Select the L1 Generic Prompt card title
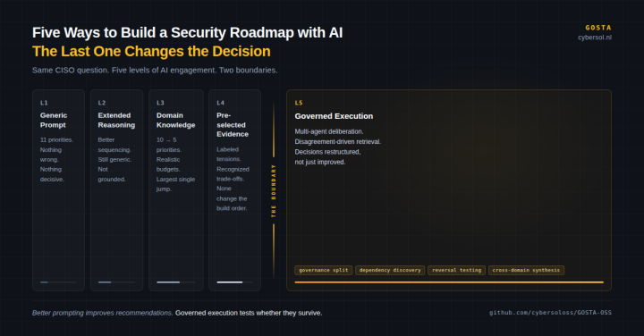The width and height of the screenshot is (644, 336). (54, 121)
